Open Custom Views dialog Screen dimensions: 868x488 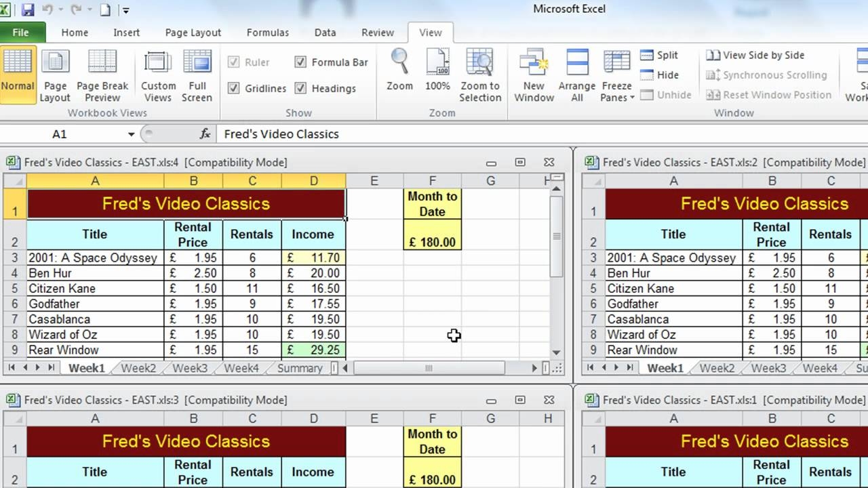tap(158, 75)
